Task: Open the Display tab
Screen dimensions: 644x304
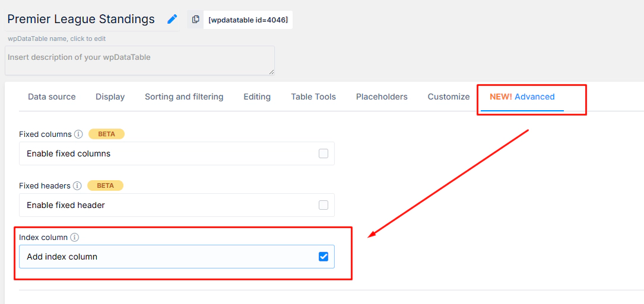Action: click(110, 97)
